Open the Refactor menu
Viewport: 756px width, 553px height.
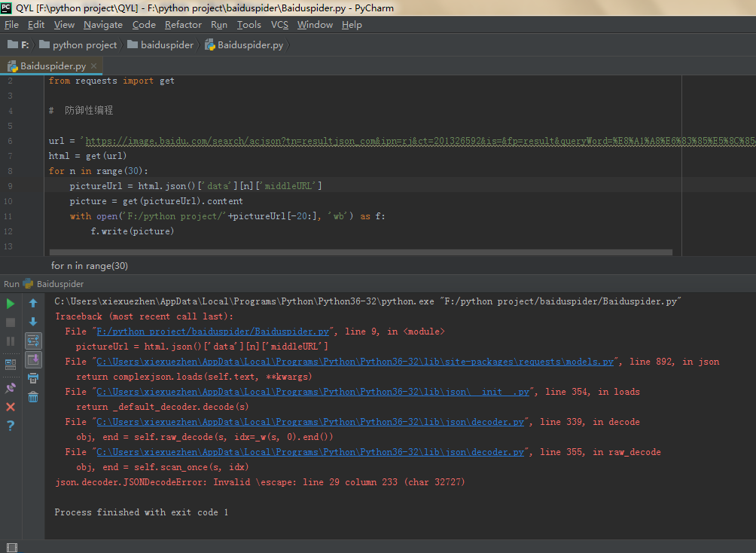pos(183,25)
